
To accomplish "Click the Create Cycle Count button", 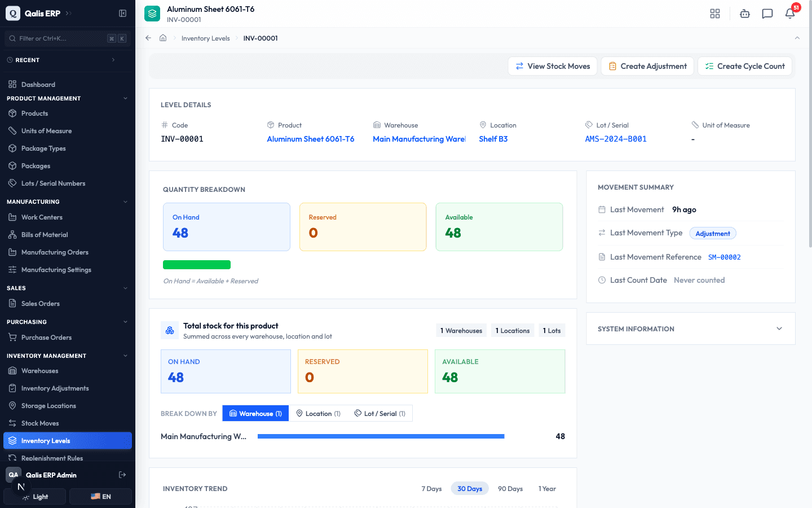I will (x=745, y=66).
